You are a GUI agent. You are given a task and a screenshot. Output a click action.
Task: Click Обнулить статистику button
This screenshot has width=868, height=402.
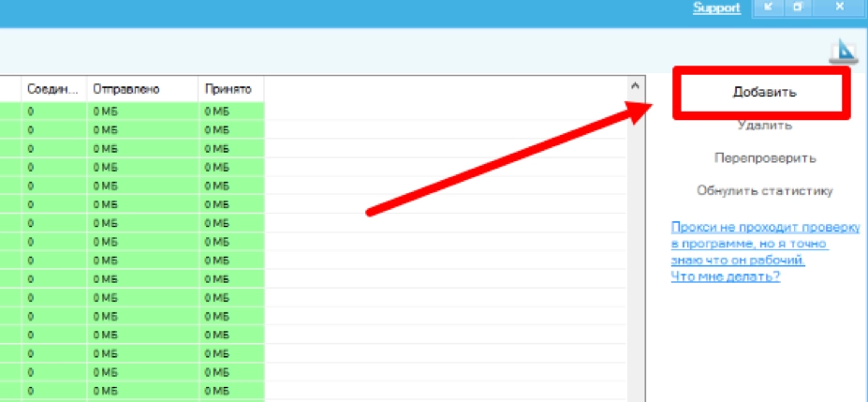[x=764, y=191]
